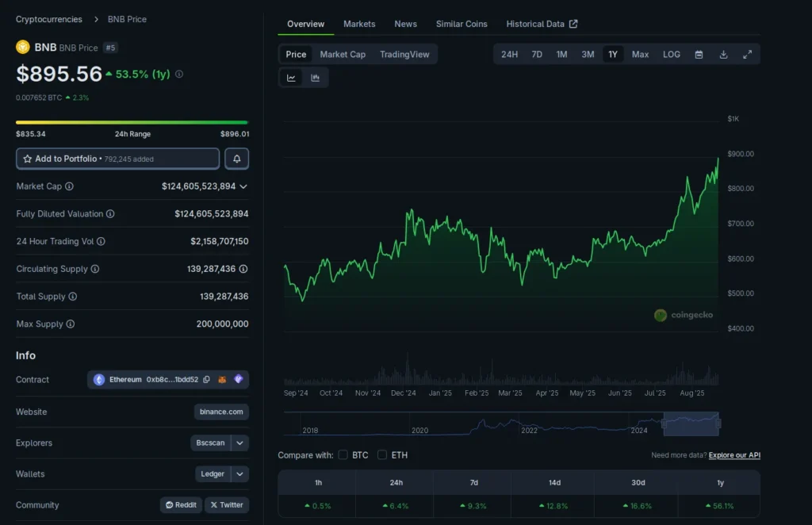Click the navigator timeline near 2020
The width and height of the screenshot is (812, 525).
pyautogui.click(x=420, y=430)
